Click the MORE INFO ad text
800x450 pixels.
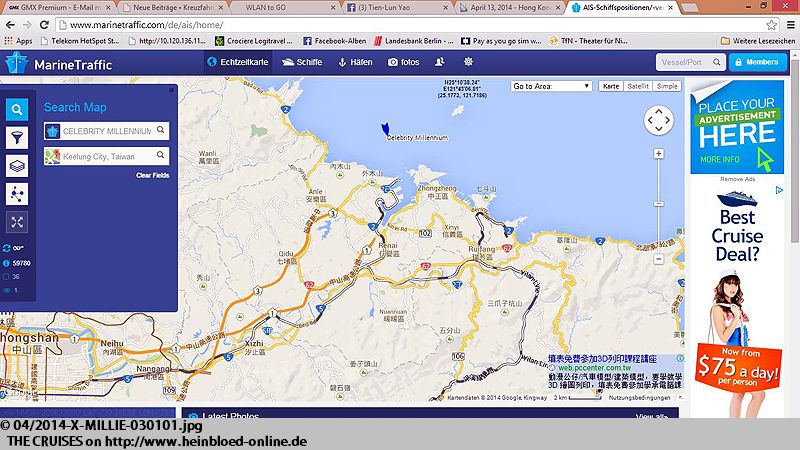pos(719,160)
